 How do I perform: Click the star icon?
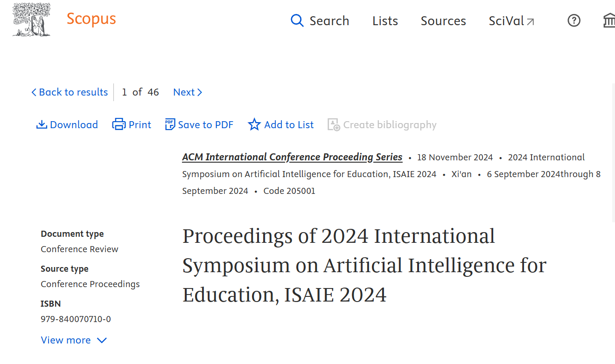pyautogui.click(x=254, y=124)
